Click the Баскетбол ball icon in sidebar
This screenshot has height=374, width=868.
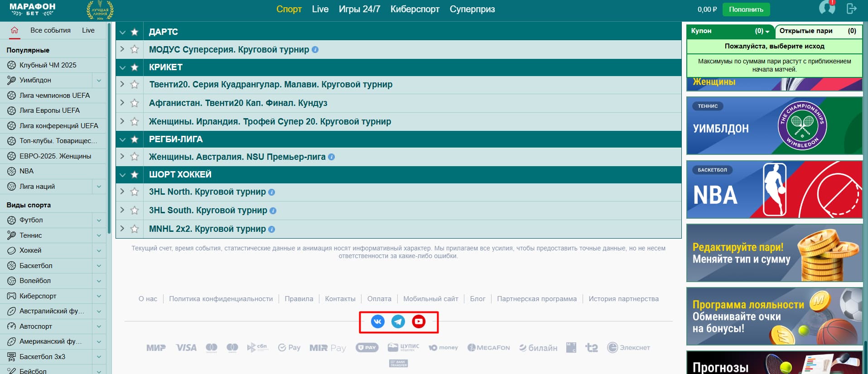tap(11, 266)
